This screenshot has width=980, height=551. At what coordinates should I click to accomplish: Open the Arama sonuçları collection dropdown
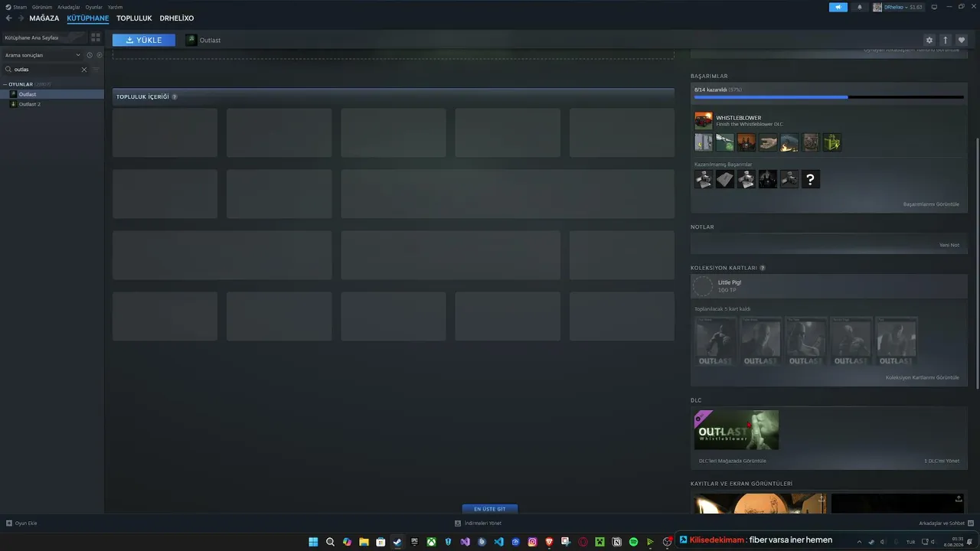click(42, 55)
